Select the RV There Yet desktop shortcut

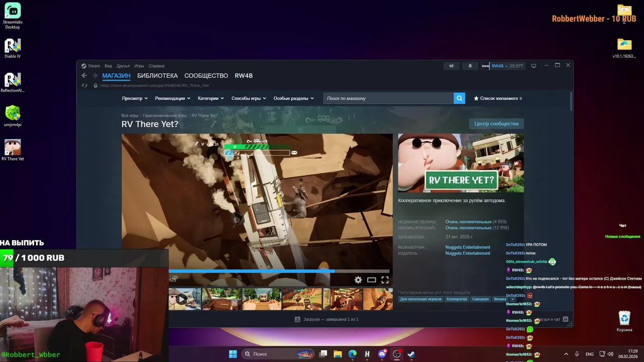click(13, 150)
